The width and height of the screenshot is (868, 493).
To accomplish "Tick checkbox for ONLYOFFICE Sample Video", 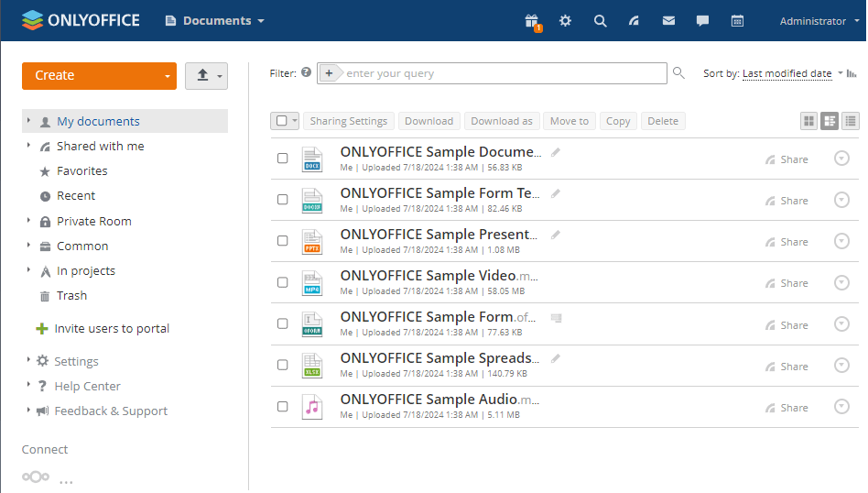I will coord(283,282).
